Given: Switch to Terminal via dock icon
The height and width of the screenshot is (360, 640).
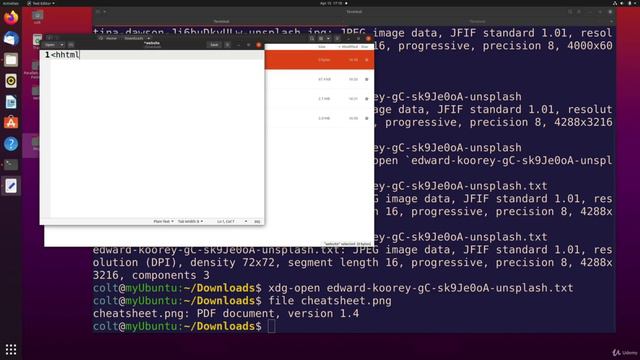Looking at the screenshot, I should click(x=11, y=164).
